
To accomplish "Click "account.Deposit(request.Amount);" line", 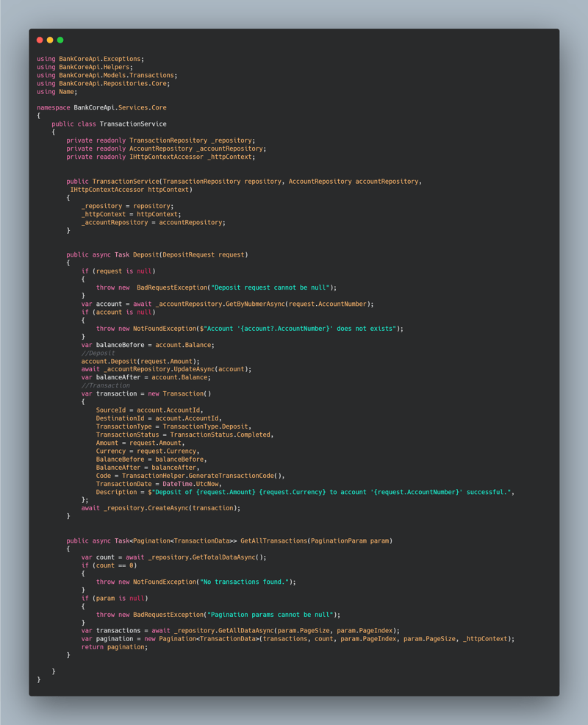I will click(140, 362).
